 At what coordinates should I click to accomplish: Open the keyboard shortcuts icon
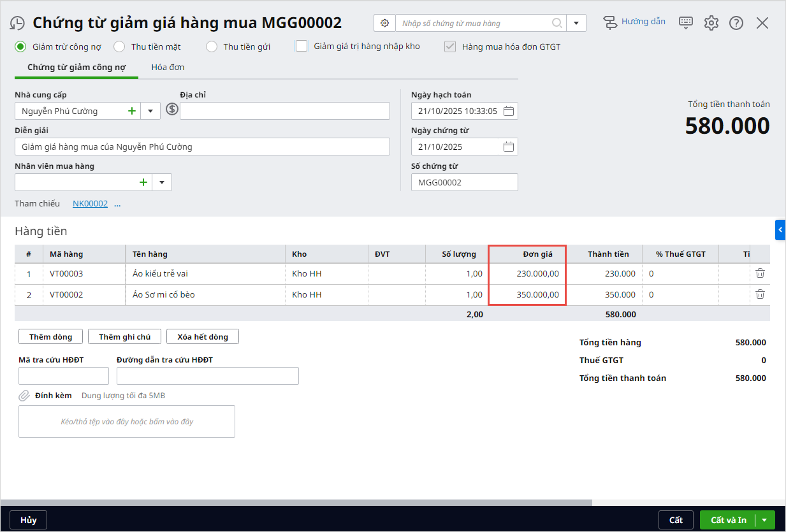pos(686,23)
